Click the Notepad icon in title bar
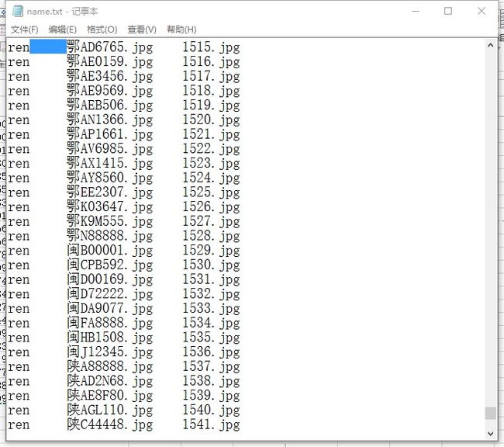Viewport: 504px width, 447px height. (x=18, y=12)
